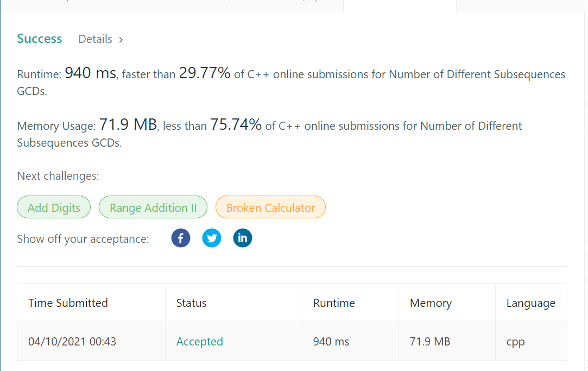This screenshot has width=588, height=371.
Task: Open the Details view
Action: pyautogui.click(x=95, y=39)
